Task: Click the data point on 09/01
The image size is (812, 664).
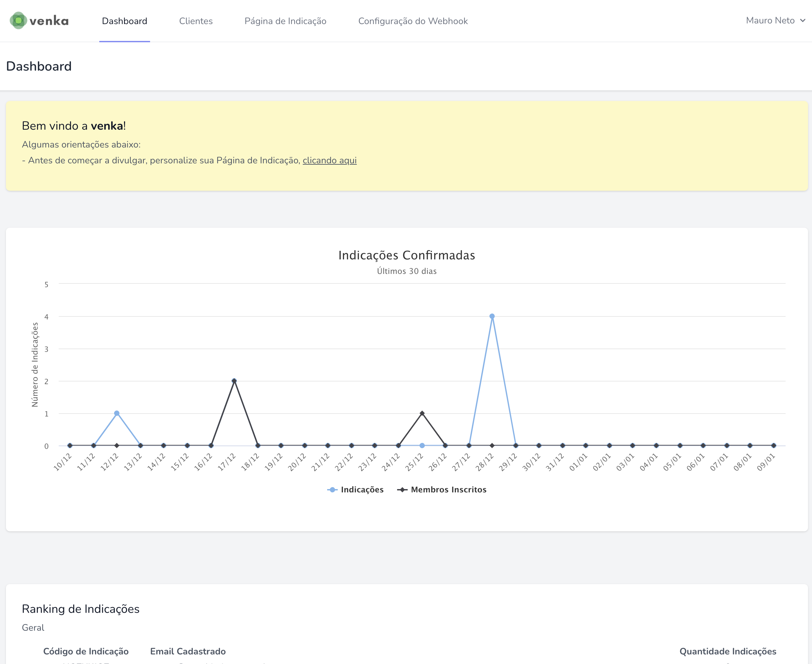Action: tap(774, 446)
